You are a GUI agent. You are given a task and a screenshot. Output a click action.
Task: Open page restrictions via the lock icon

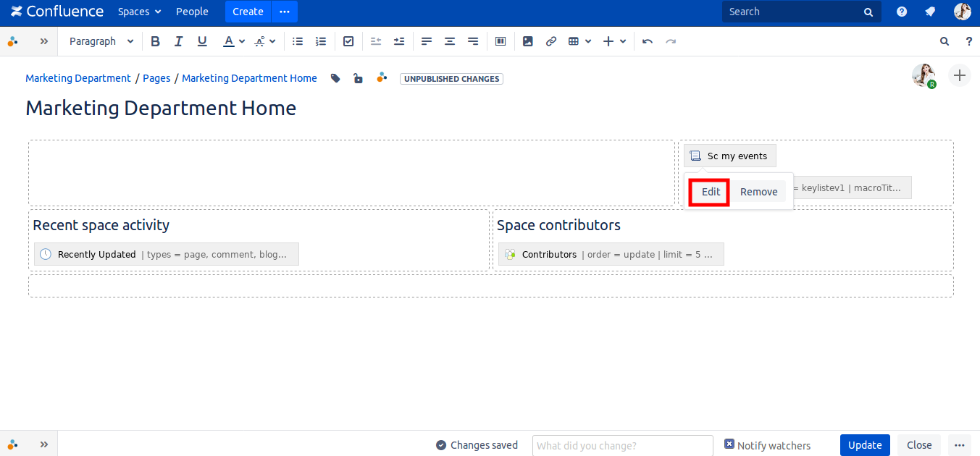(358, 78)
